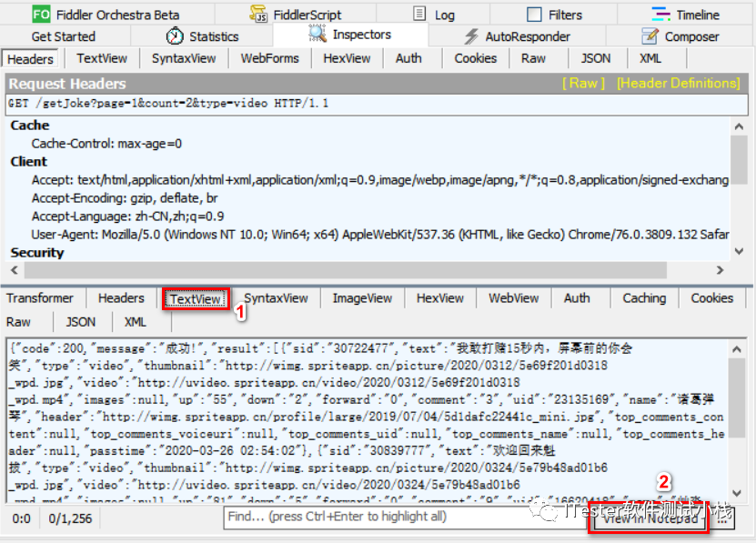Click the Statistics stopwatch icon

(x=175, y=36)
